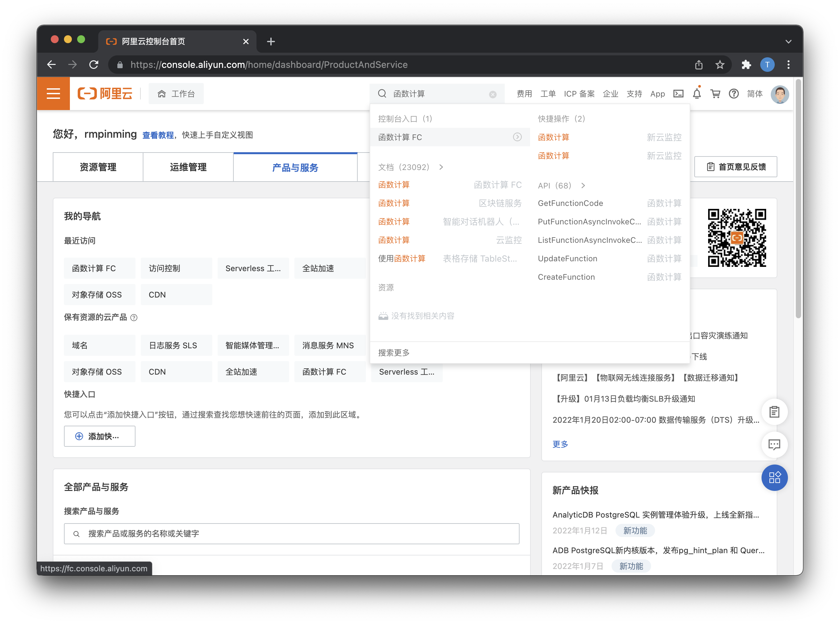Open 日志服务 SLS product

176,345
